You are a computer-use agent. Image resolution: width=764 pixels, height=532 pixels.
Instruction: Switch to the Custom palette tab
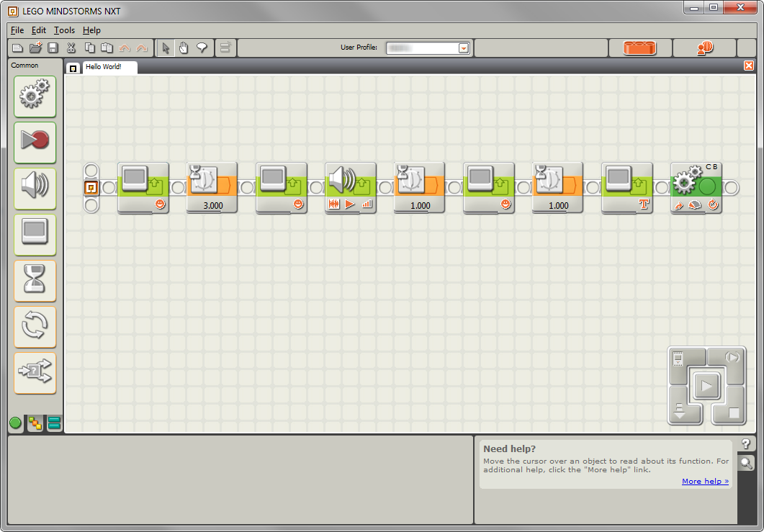[55, 423]
